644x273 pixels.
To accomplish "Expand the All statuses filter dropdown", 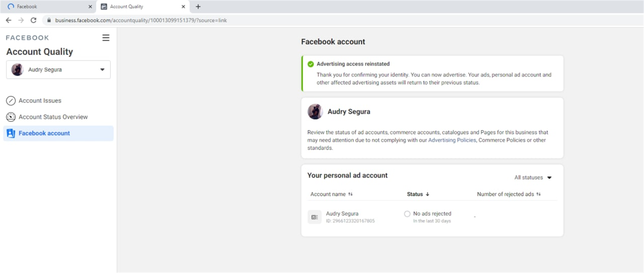I will coord(533,177).
